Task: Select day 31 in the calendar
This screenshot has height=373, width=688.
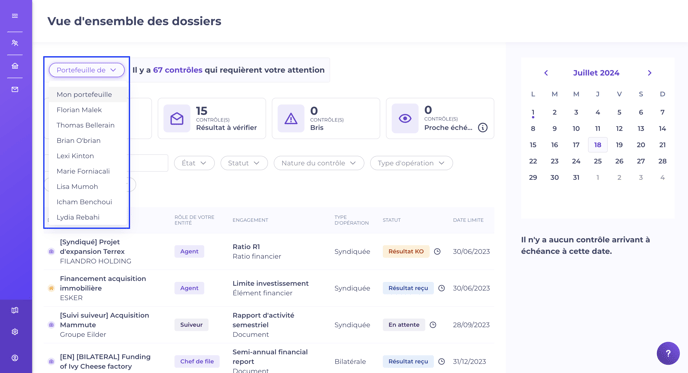Action: click(576, 177)
